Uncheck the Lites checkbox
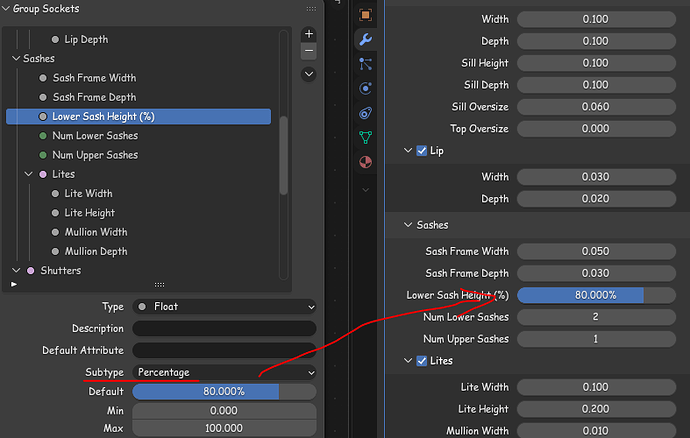Viewport: 690px width, 438px height. (x=422, y=361)
